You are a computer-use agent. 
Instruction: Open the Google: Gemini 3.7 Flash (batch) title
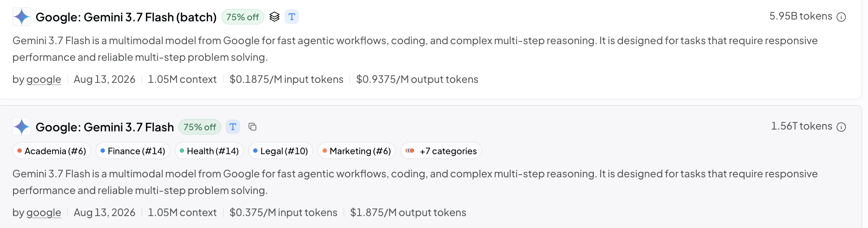tap(126, 17)
